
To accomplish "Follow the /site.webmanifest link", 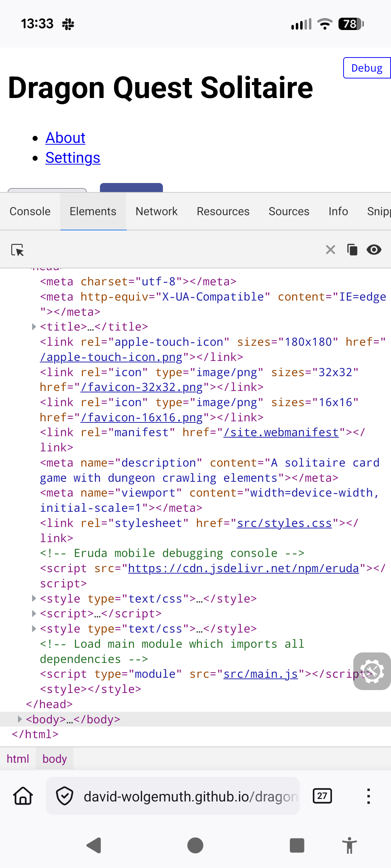I will (281, 433).
